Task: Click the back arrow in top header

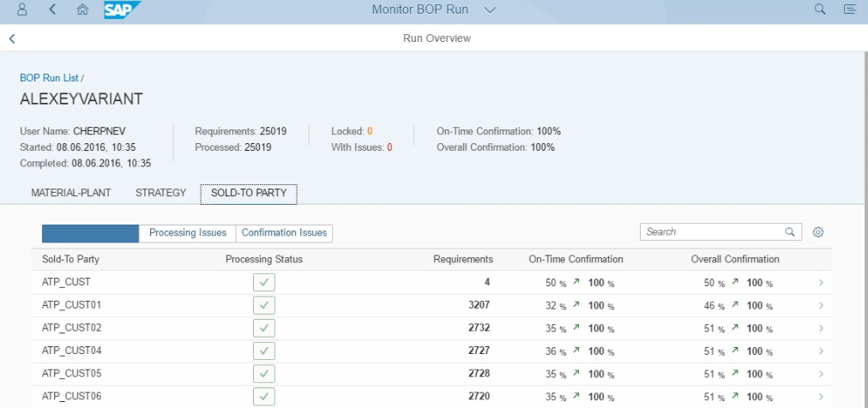Action: [53, 9]
